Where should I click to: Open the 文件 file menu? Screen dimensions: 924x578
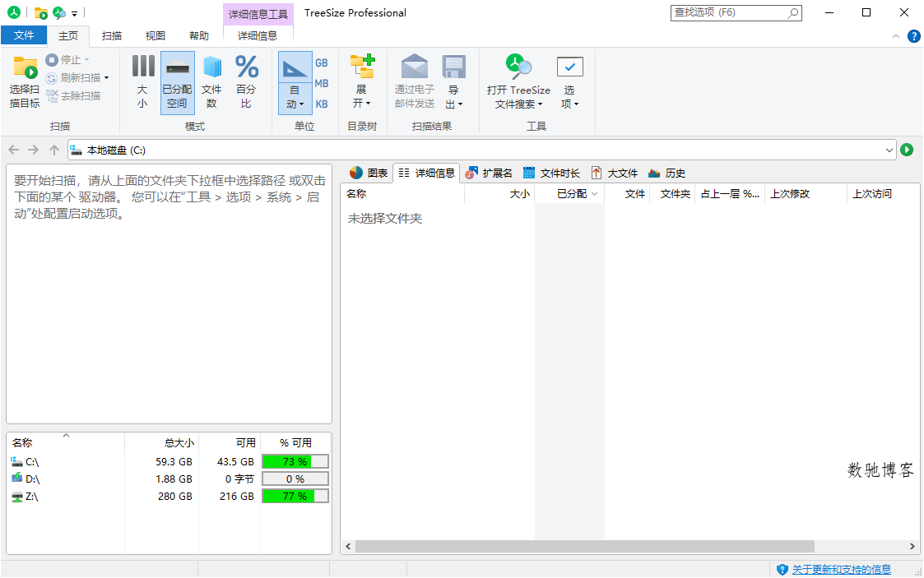pos(24,35)
